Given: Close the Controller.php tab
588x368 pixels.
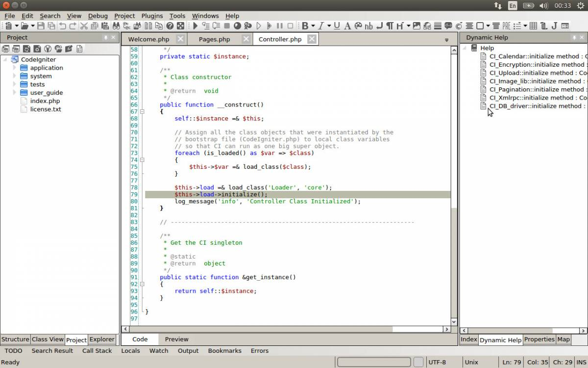Looking at the screenshot, I should (x=312, y=39).
